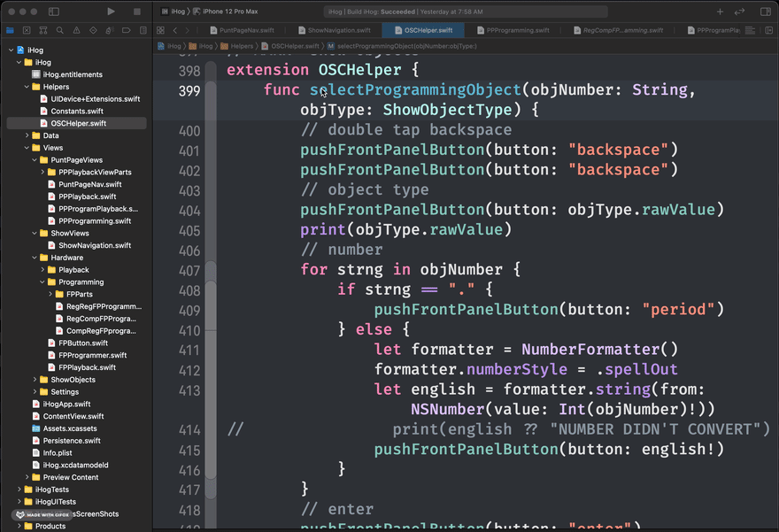
Task: Collapse the Views folder
Action: click(x=27, y=148)
